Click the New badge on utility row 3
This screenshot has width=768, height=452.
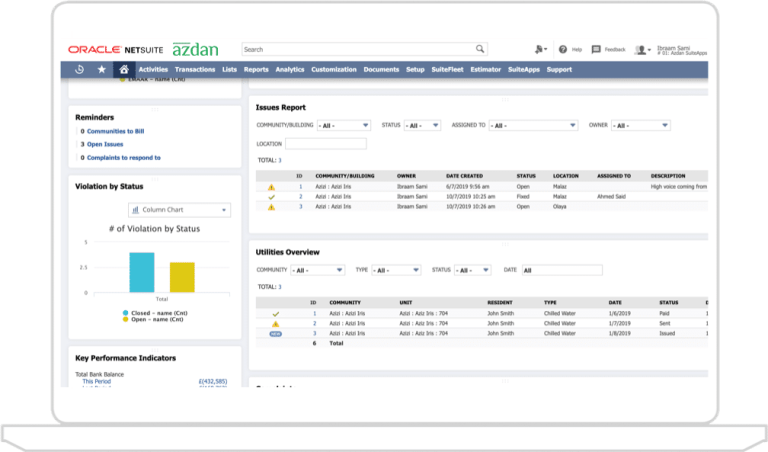[x=275, y=333]
